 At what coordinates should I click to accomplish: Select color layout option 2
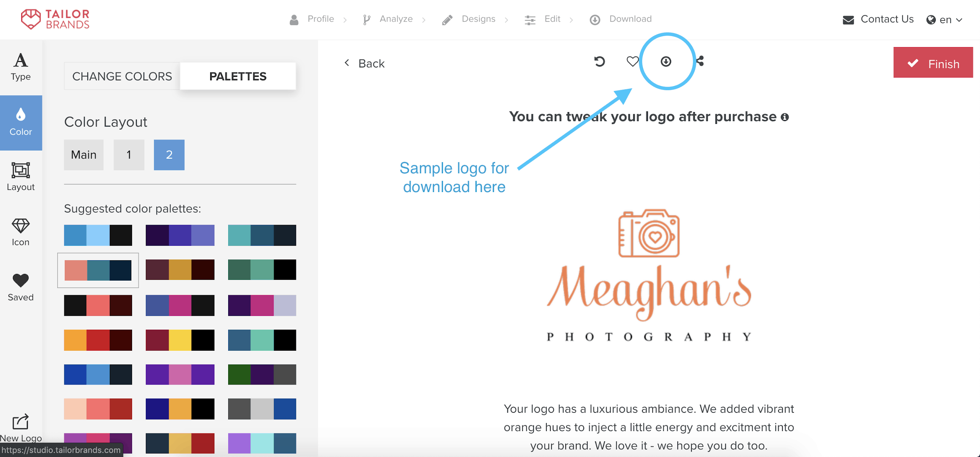[169, 154]
